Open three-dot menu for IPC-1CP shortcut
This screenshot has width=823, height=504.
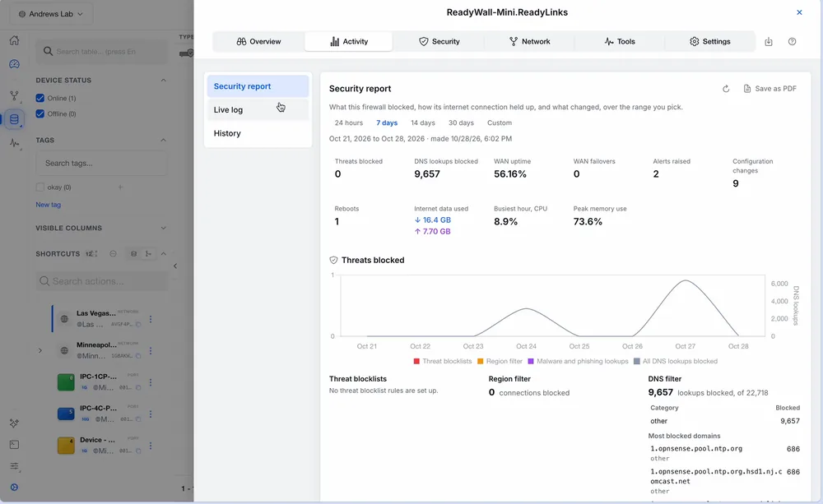pyautogui.click(x=151, y=382)
